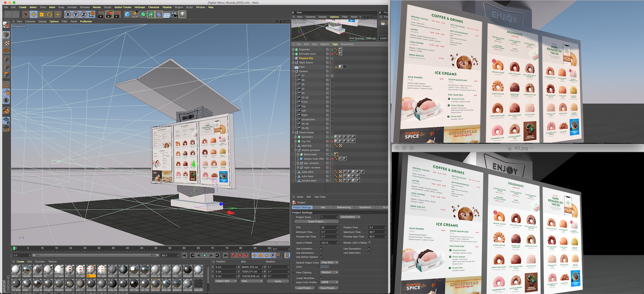Image resolution: width=644 pixels, height=294 pixels.
Task: Select the Live Selection arrow tool
Action: pyautogui.click(x=25, y=14)
